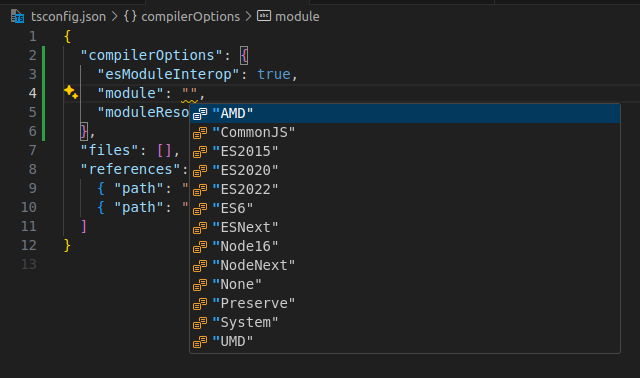640x378 pixels.
Task: Click the enum icon next to "None" suggestion
Action: [x=200, y=285]
